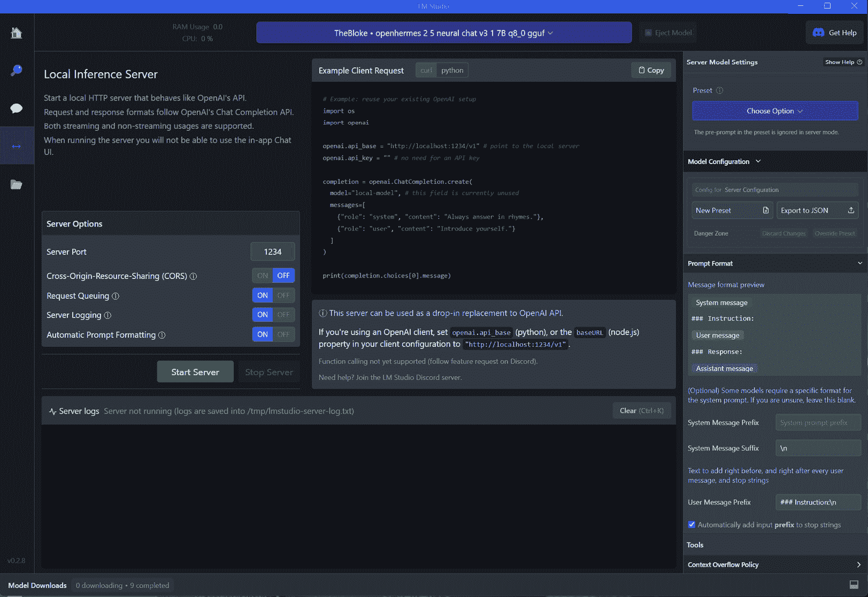The image size is (868, 597).
Task: Click Override Preset in Danger Zone
Action: [835, 234]
